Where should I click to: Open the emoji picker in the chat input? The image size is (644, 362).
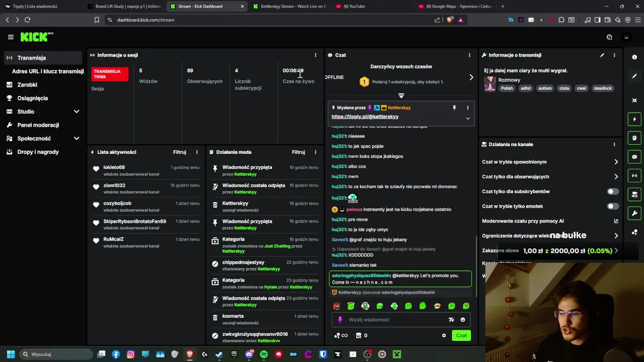[463, 320]
